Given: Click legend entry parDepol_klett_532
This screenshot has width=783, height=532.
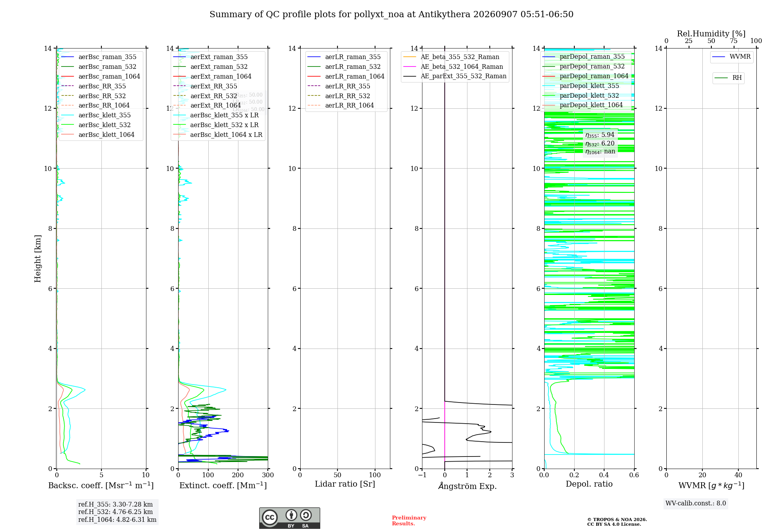Looking at the screenshot, I should pos(581,95).
